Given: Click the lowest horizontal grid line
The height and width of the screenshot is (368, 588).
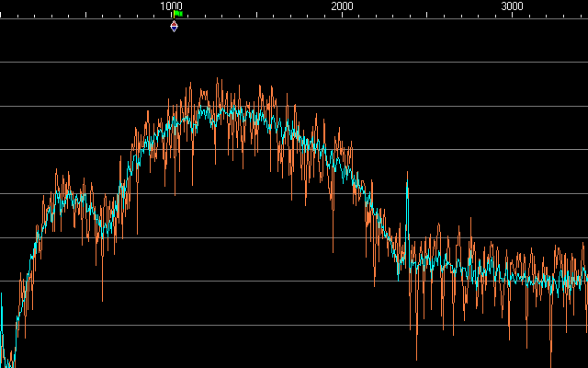Looking at the screenshot, I should tap(294, 325).
